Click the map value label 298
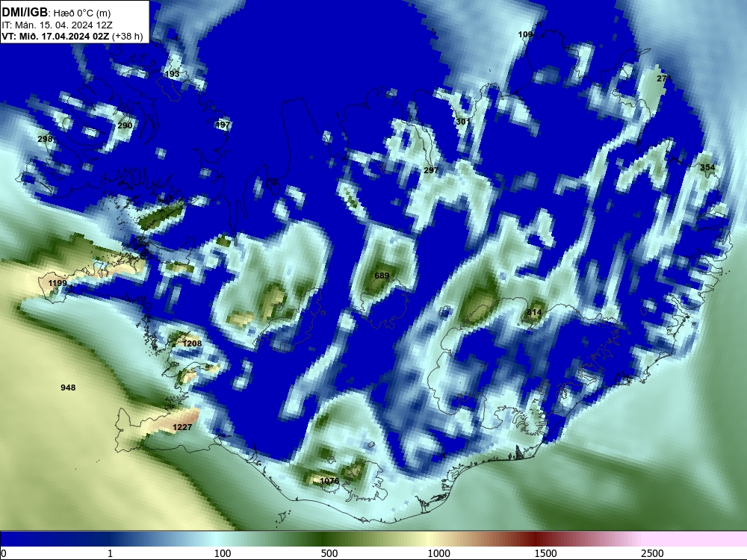This screenshot has width=747, height=560. [x=45, y=139]
